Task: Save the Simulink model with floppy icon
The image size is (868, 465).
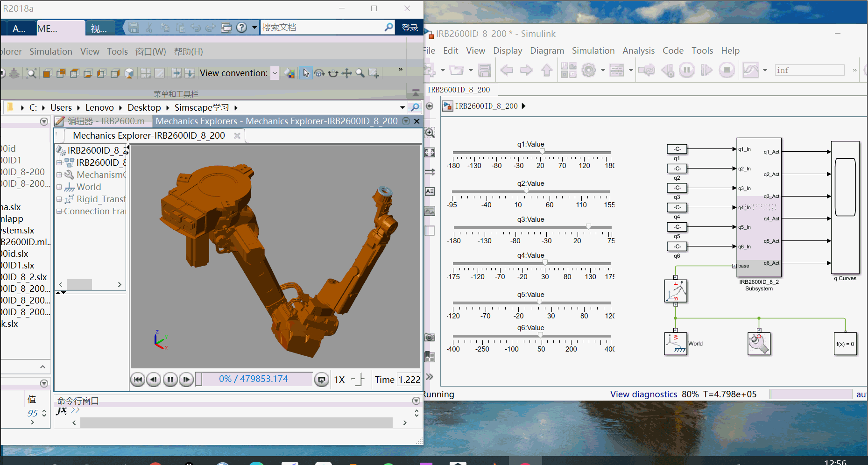Action: (485, 70)
